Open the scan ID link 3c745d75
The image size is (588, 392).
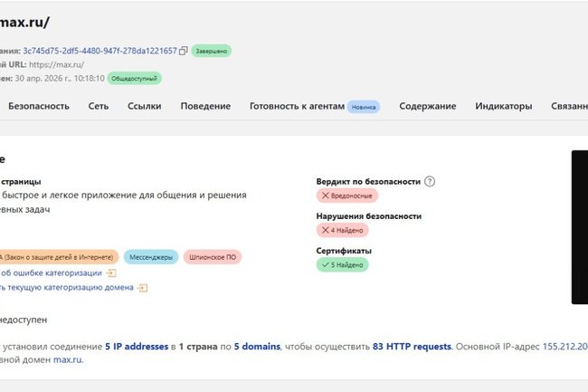(100, 51)
